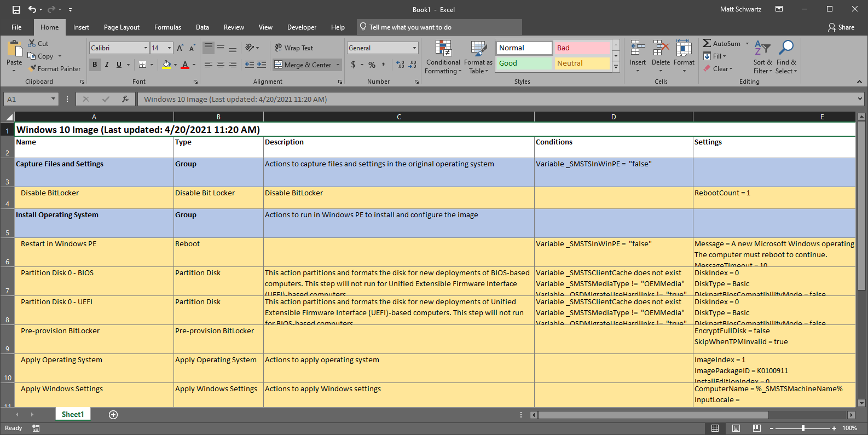Click the decrease decimal icon
The height and width of the screenshot is (435, 868).
click(x=413, y=65)
